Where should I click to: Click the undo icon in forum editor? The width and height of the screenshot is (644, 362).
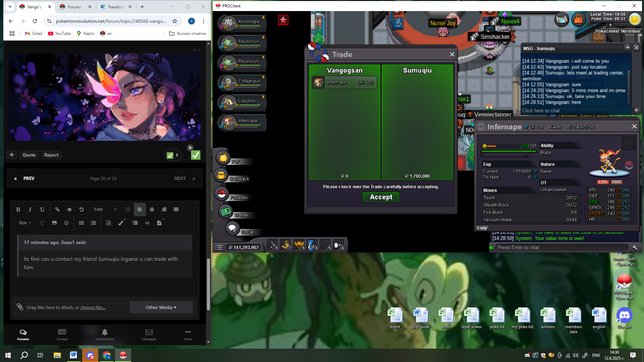click(x=82, y=209)
